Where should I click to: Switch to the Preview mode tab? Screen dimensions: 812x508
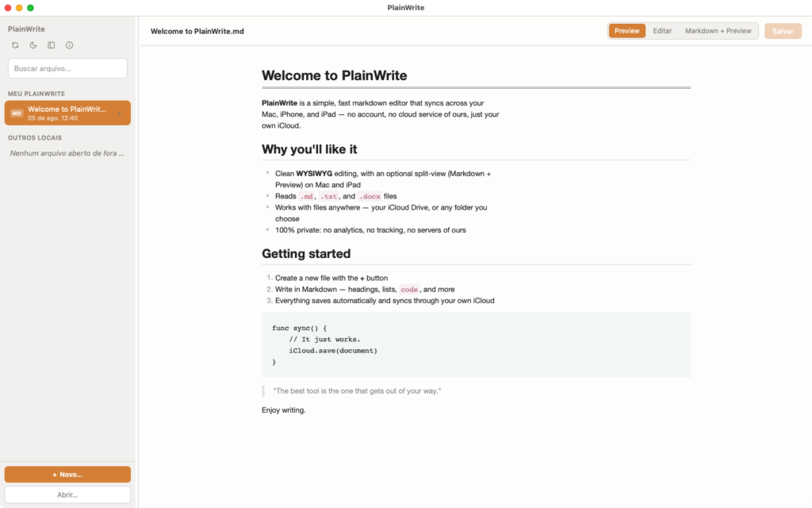pyautogui.click(x=626, y=31)
